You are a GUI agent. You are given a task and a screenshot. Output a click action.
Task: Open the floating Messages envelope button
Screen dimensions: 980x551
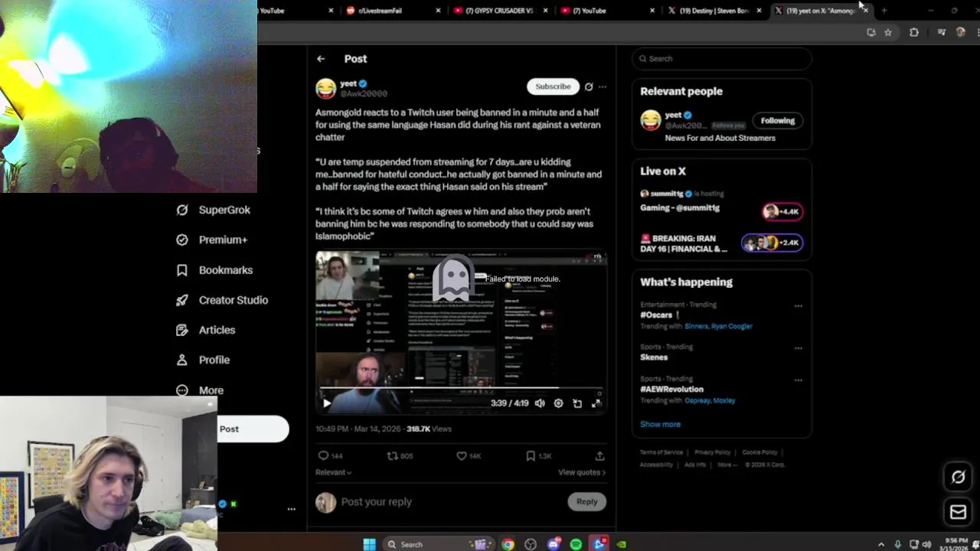pyautogui.click(x=958, y=513)
